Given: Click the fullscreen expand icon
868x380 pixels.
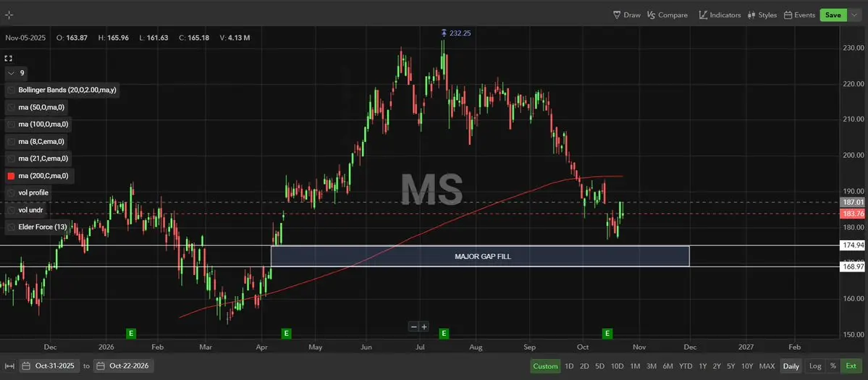Looking at the screenshot, I should pos(8,58).
